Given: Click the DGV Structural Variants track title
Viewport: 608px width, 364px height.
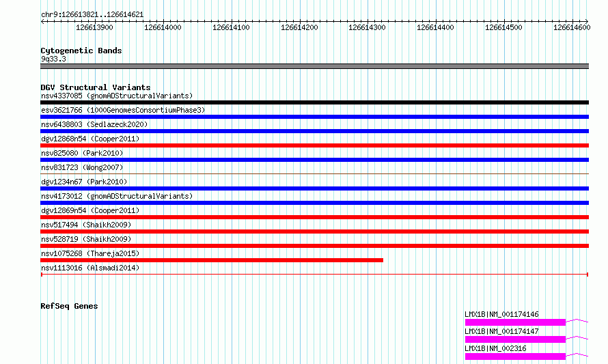Looking at the screenshot, I should pos(96,87).
